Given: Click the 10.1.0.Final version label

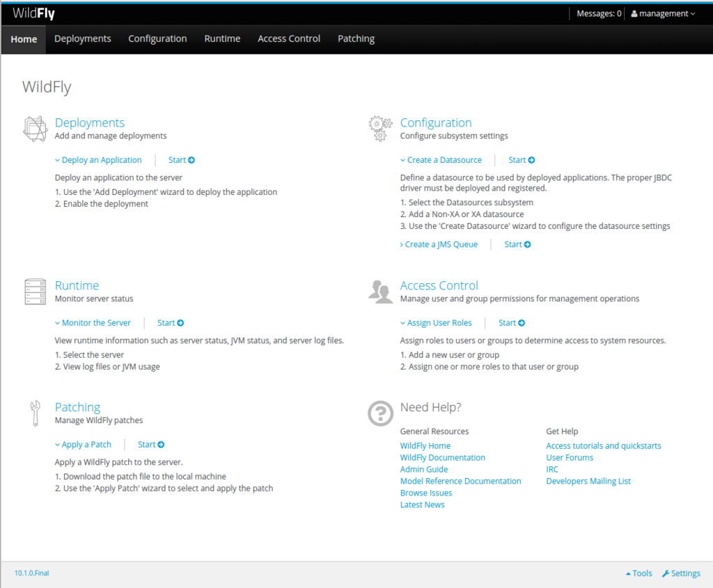Looking at the screenshot, I should pyautogui.click(x=32, y=573).
